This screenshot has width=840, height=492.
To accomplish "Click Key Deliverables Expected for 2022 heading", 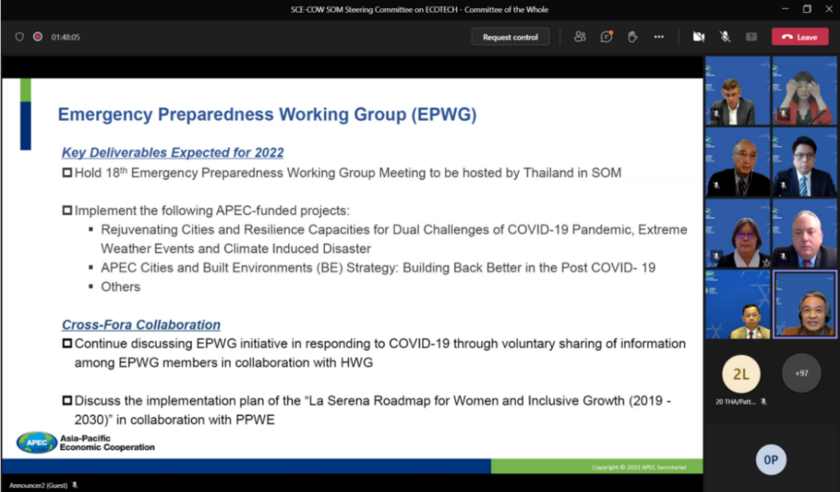I will [172, 153].
